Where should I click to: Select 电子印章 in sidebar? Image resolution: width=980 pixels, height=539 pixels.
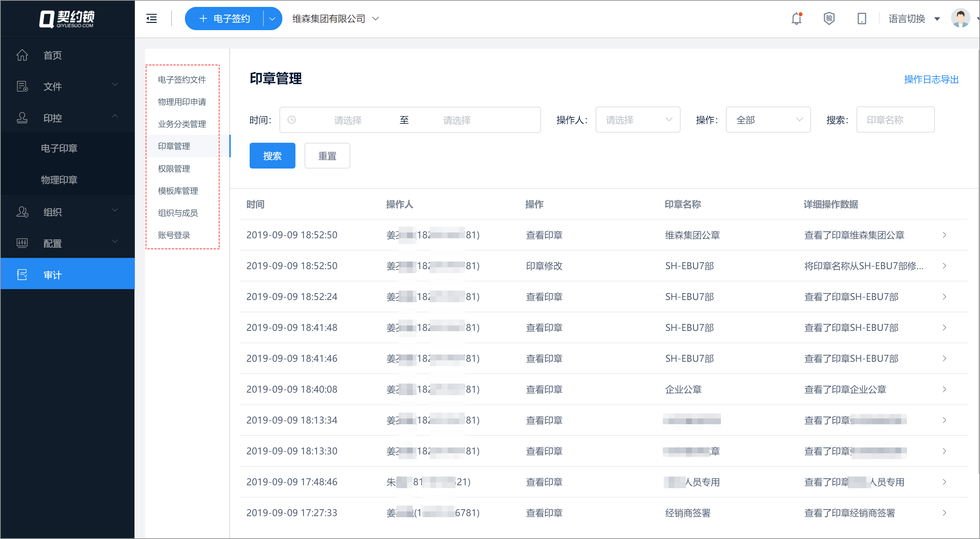(59, 148)
